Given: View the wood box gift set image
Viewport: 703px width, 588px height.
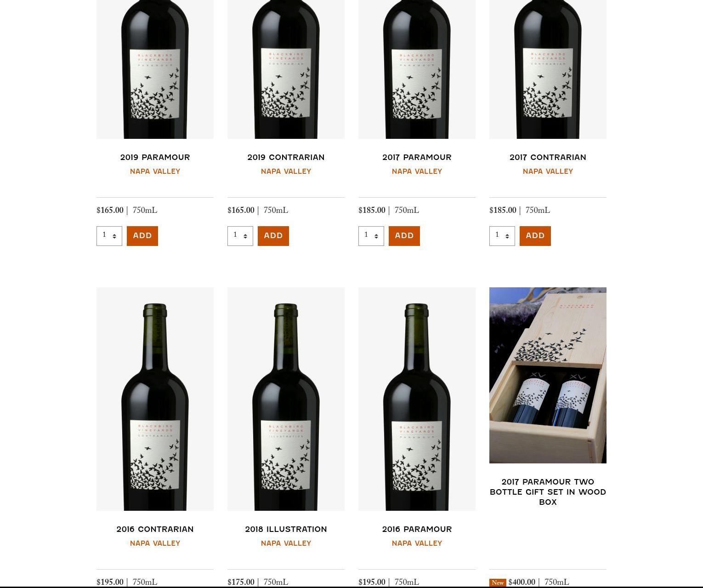Looking at the screenshot, I should 548,375.
